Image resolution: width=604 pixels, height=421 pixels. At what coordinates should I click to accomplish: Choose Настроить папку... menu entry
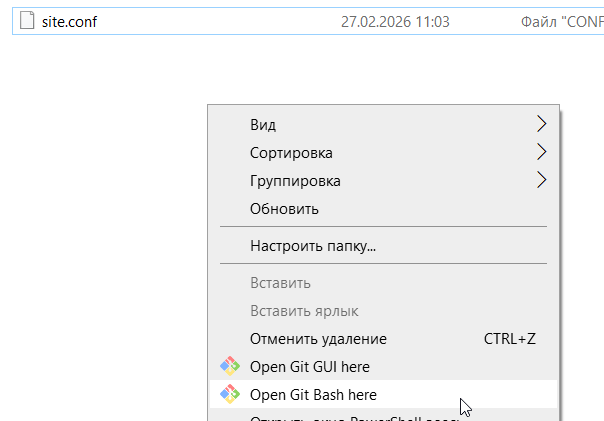pos(383,245)
